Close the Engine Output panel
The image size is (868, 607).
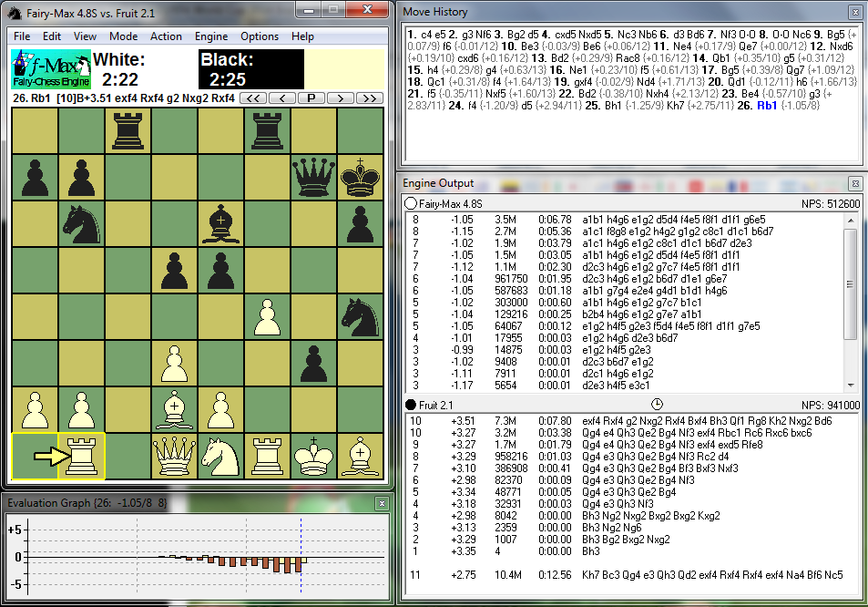coord(855,183)
